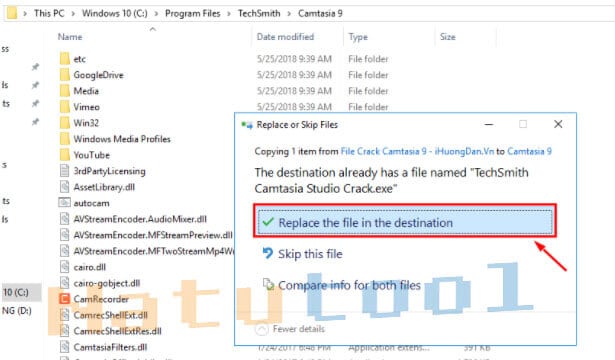Click the CamtasiaFilters.dll file icon
The image size is (615, 360).
64,347
